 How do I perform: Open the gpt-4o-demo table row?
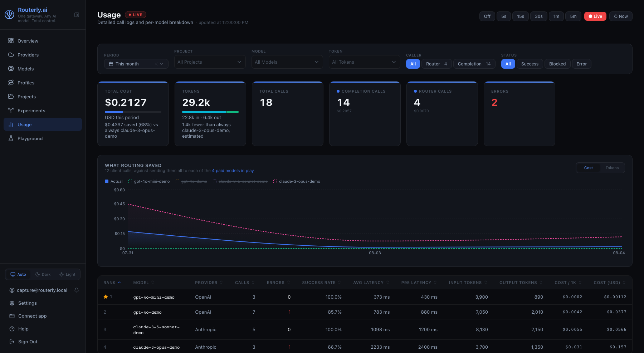click(x=365, y=312)
